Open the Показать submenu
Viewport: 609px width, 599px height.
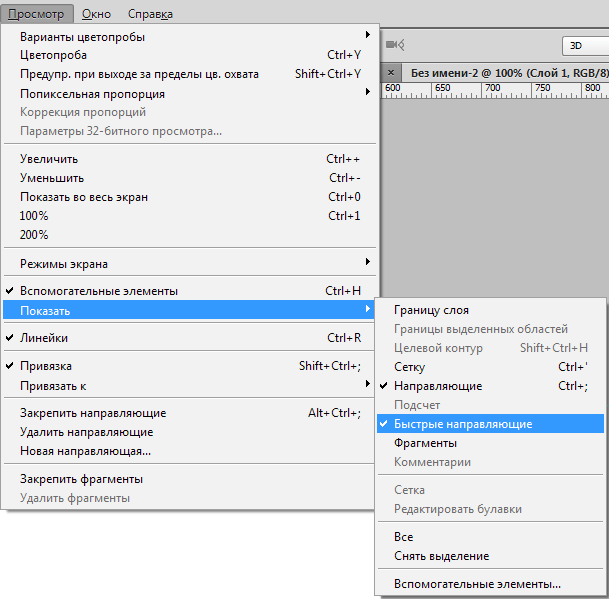coord(188,310)
